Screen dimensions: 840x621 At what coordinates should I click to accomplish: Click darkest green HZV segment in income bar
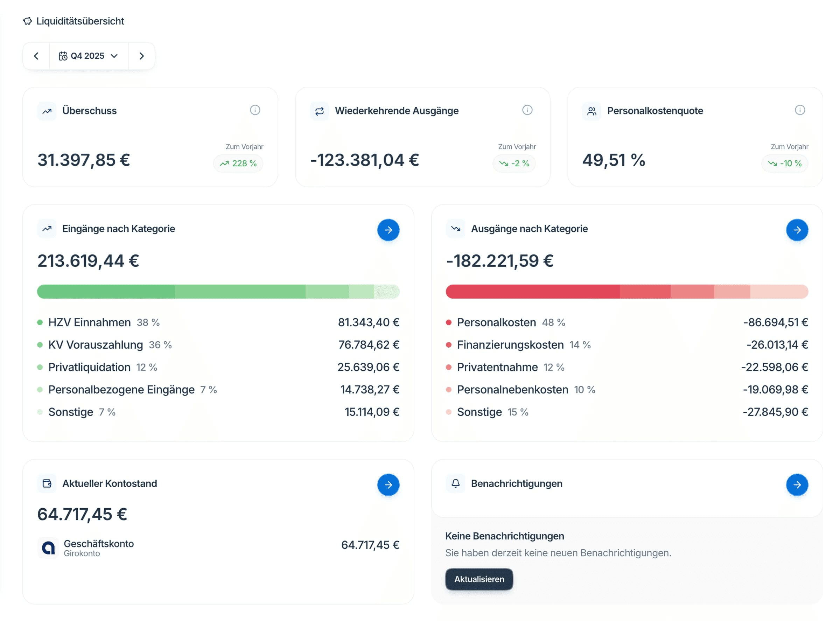pyautogui.click(x=106, y=291)
